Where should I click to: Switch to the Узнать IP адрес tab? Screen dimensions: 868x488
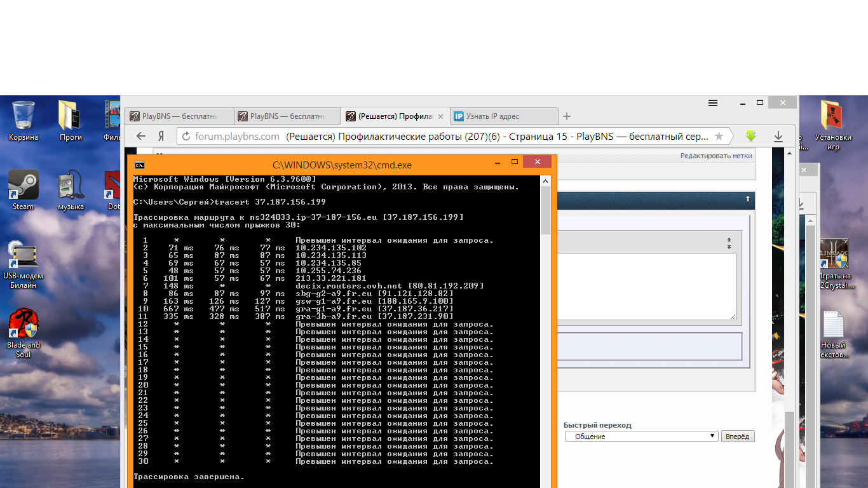tap(503, 116)
